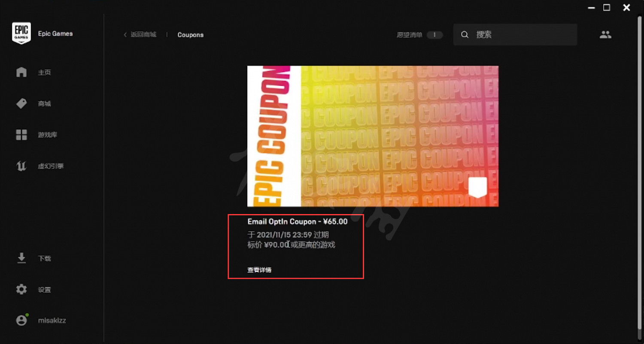Open the 商城 store tag icon
Screen dimensions: 644x344
[21, 103]
